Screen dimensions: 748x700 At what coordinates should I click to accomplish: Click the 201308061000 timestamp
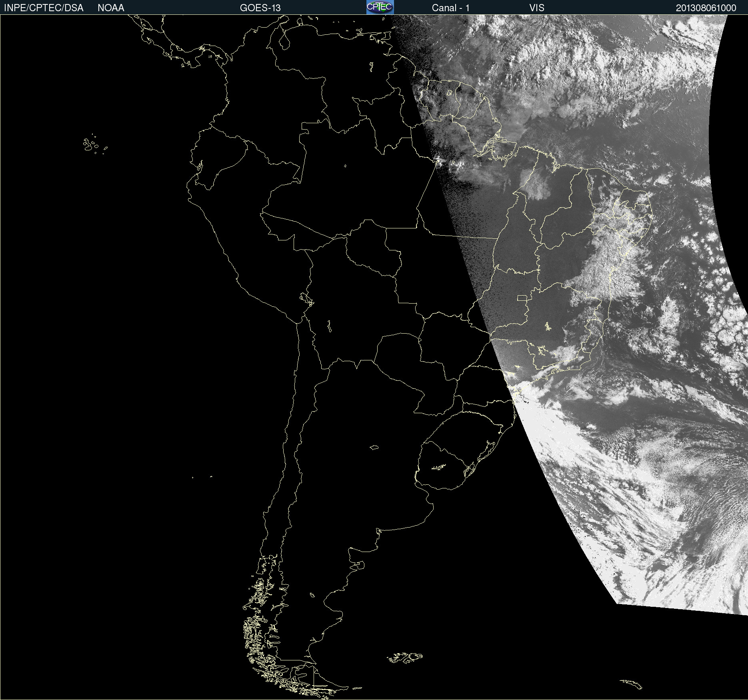click(x=706, y=8)
